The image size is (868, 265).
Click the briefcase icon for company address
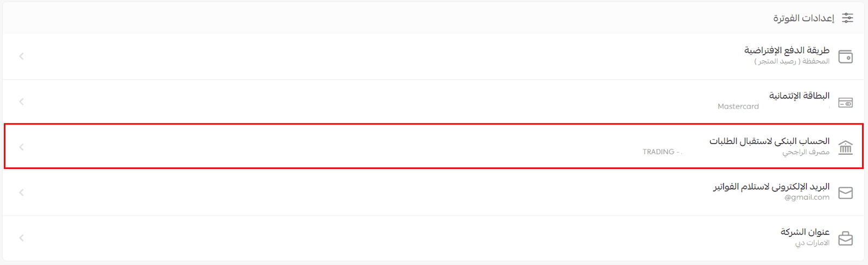pos(846,238)
